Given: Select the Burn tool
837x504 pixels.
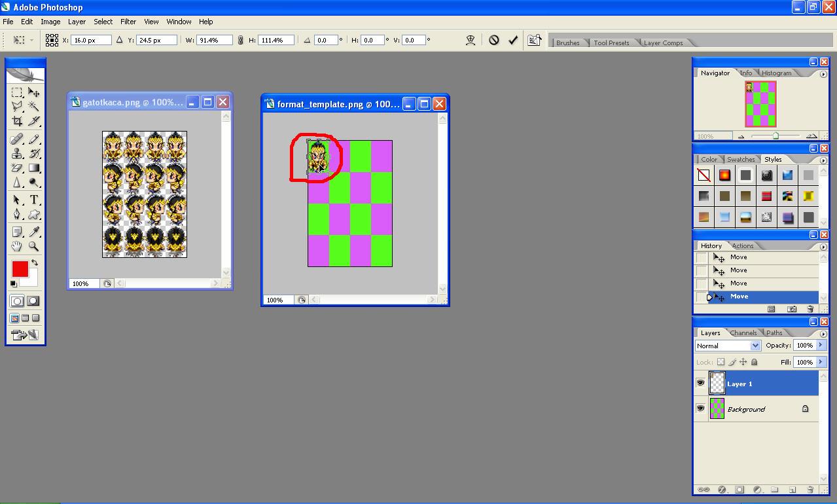Looking at the screenshot, I should pos(33,182).
